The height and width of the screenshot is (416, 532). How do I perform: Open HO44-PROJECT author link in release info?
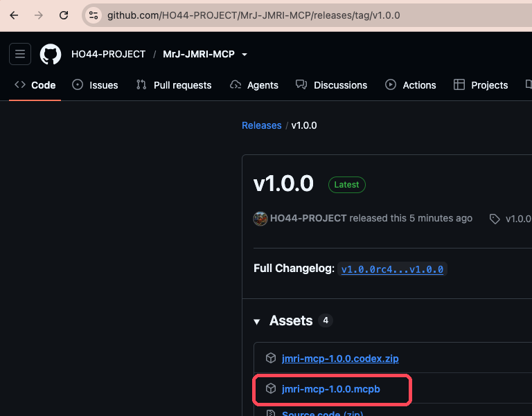coord(308,218)
